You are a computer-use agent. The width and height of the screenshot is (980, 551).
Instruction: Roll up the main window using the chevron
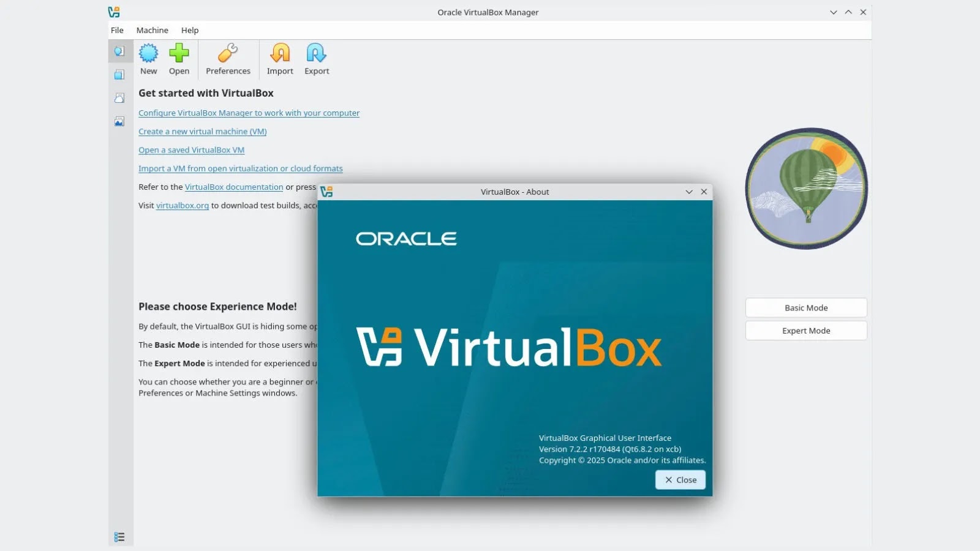[848, 12]
